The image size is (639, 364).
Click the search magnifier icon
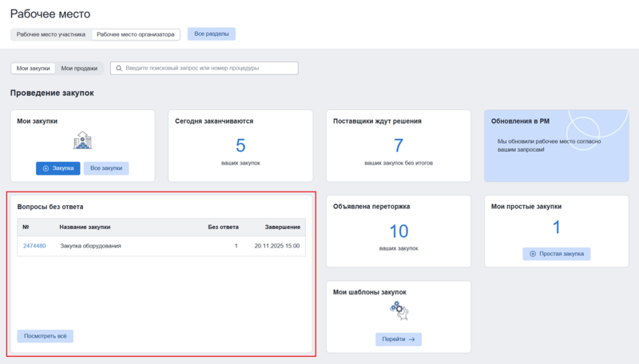(x=119, y=69)
